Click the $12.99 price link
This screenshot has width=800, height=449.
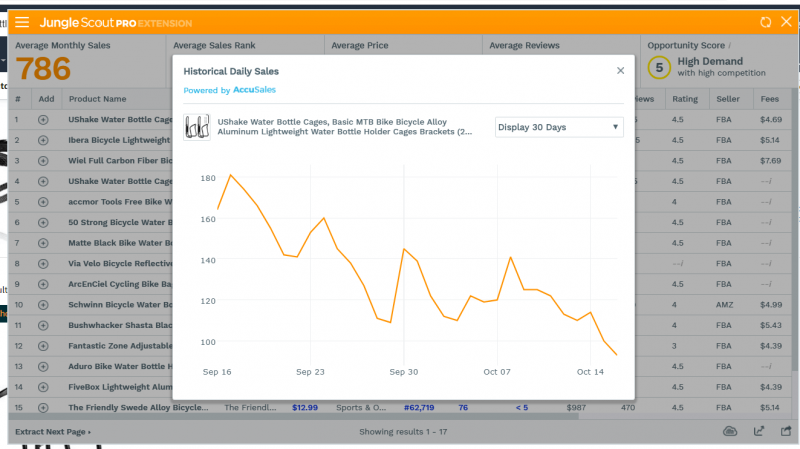tap(305, 408)
